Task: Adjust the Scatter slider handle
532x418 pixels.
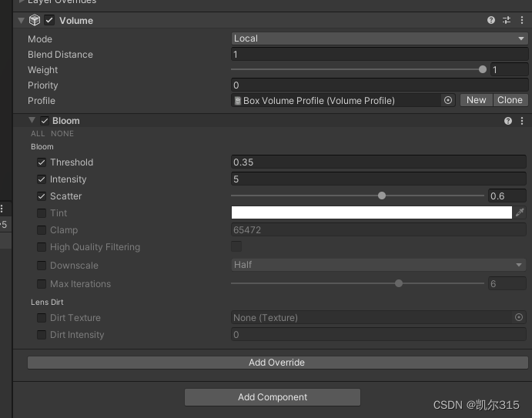Action: (x=382, y=196)
